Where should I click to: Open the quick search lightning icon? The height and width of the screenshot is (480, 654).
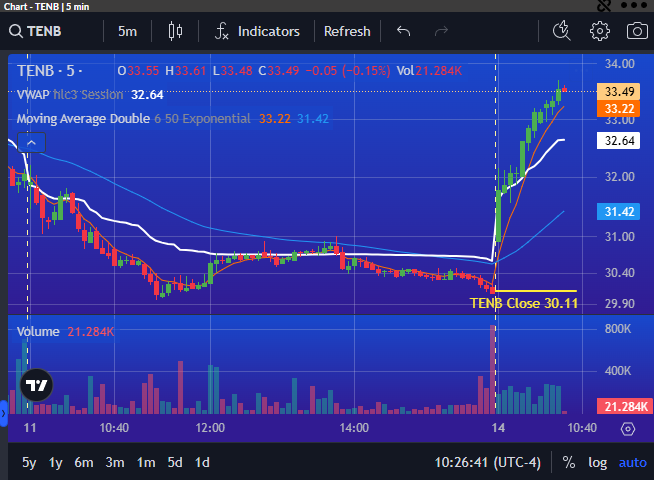tap(561, 31)
